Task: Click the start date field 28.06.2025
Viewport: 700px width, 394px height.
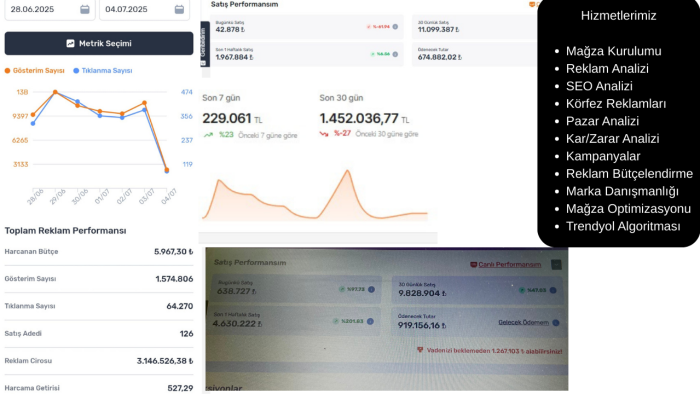Action: pos(50,9)
